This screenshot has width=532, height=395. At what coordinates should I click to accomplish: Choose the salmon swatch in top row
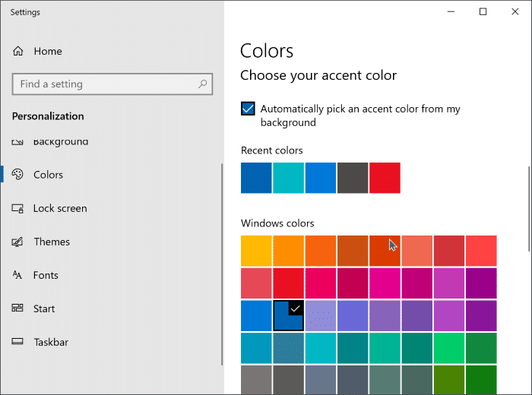[417, 251]
